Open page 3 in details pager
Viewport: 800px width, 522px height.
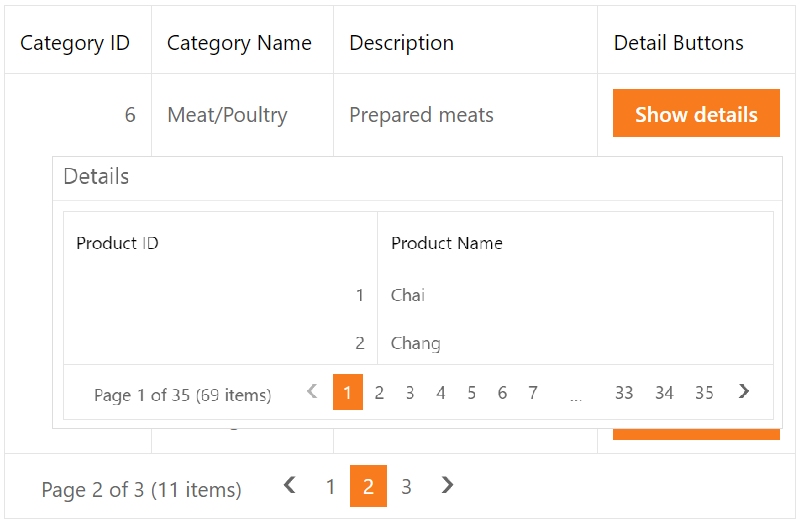pos(410,393)
